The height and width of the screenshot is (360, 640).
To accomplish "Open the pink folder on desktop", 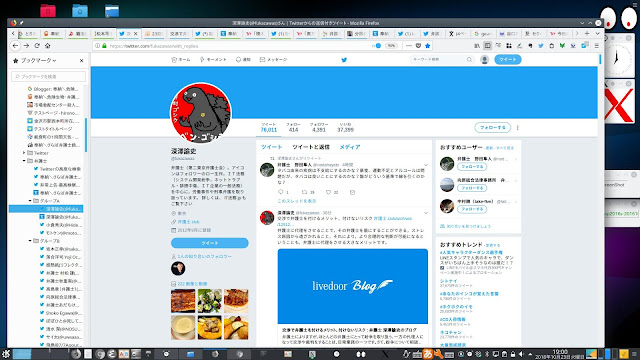I will 48,10.
